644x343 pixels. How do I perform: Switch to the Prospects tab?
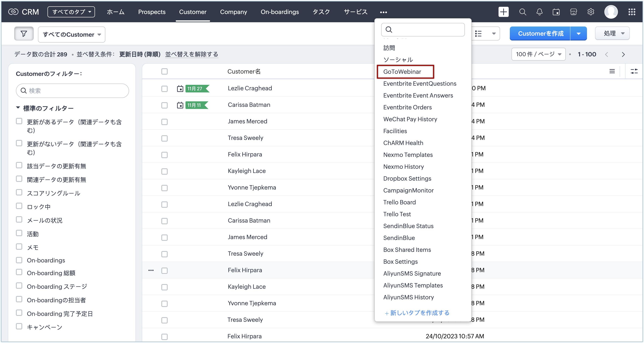[x=152, y=12]
